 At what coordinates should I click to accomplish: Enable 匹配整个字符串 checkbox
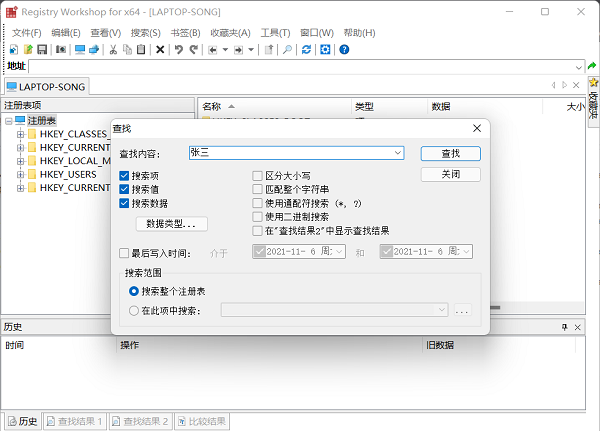[x=258, y=189]
